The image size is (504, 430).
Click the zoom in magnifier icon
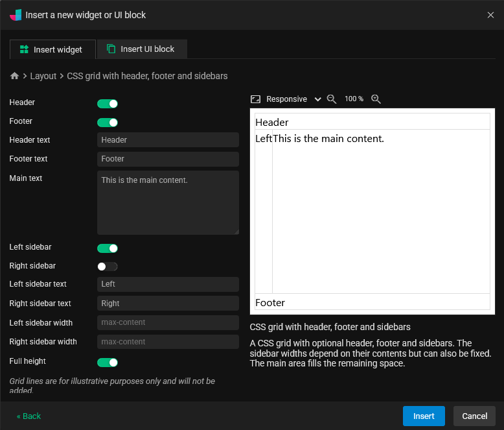point(376,99)
